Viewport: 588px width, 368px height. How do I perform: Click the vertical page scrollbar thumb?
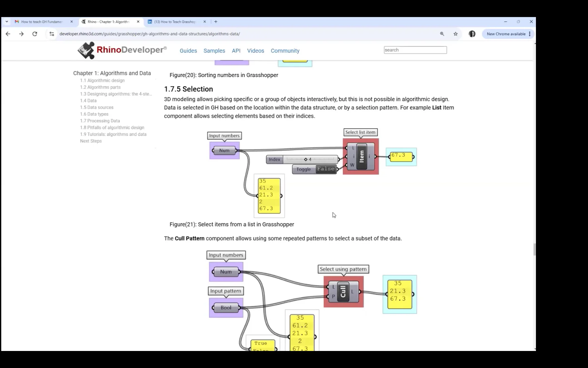click(535, 249)
